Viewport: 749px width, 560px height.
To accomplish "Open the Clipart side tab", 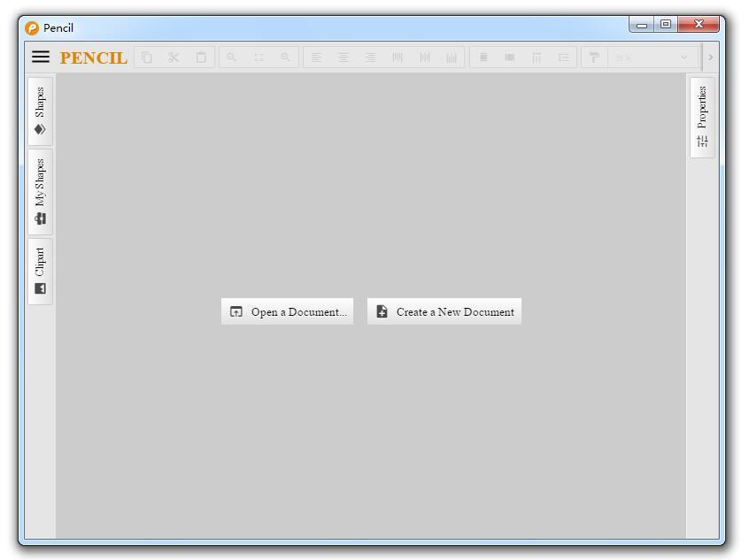I will pyautogui.click(x=40, y=271).
